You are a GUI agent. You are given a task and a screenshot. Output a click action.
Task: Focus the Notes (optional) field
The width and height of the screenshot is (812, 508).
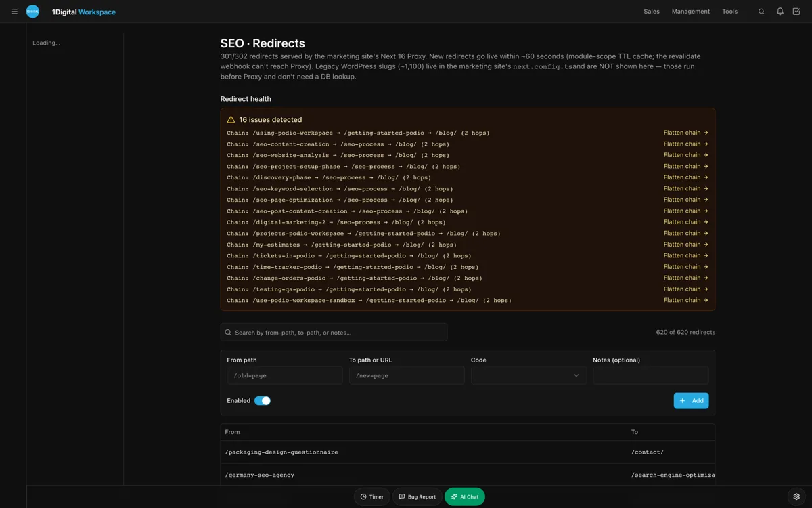click(x=650, y=375)
